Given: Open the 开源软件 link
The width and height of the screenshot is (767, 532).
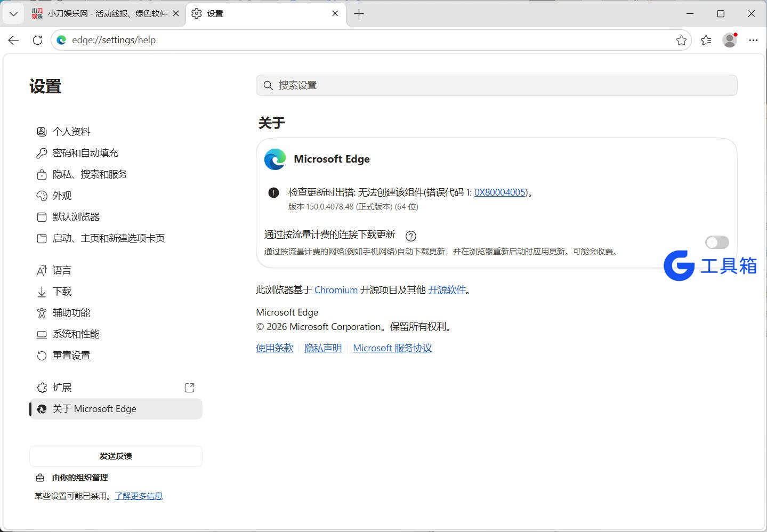Looking at the screenshot, I should pos(447,290).
